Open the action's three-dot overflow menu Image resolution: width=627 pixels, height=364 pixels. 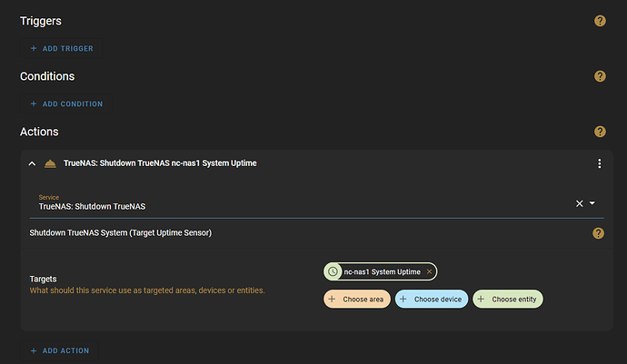point(599,163)
